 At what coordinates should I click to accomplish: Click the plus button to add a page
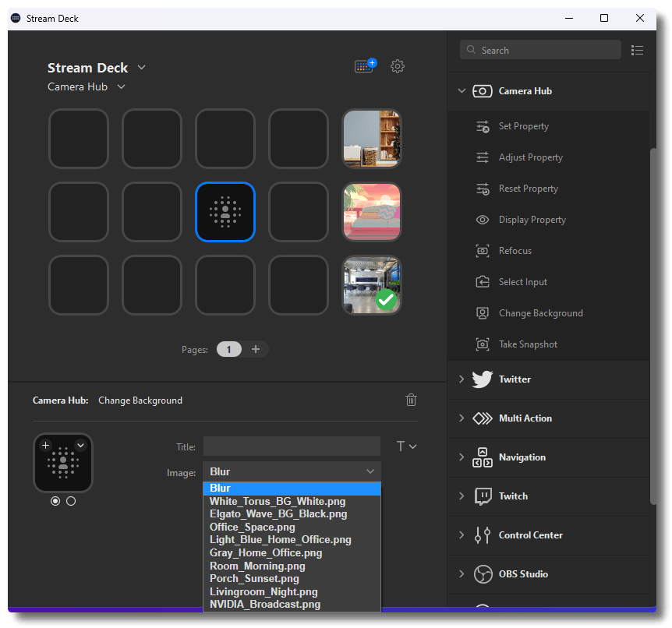257,349
